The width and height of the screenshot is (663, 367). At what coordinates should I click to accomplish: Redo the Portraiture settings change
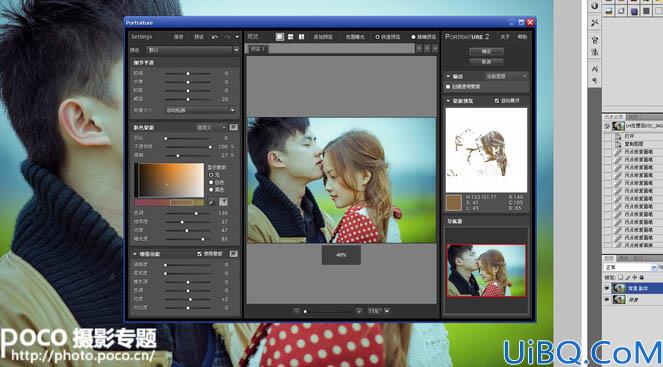tap(227, 37)
